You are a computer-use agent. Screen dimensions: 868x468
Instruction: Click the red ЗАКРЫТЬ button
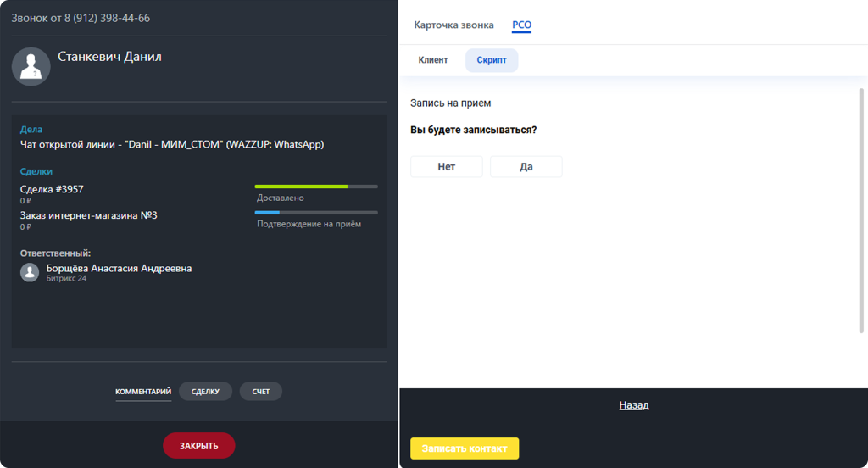[x=198, y=446]
